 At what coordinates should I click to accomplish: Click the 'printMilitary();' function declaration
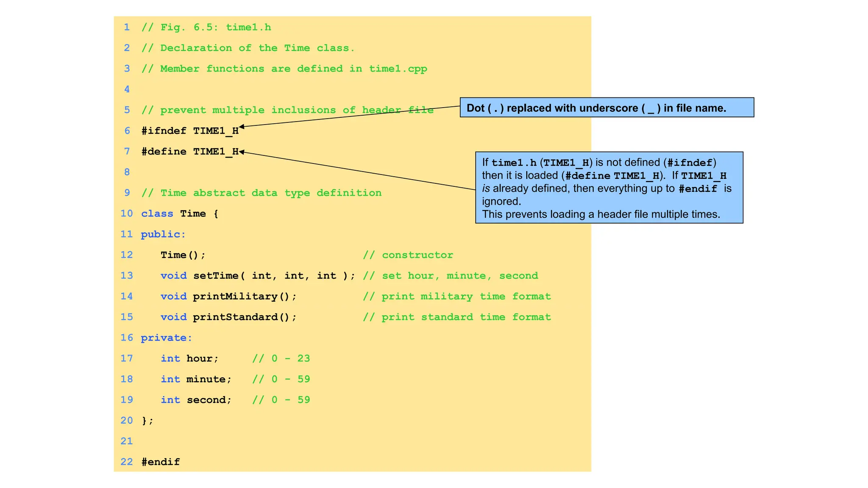point(245,297)
